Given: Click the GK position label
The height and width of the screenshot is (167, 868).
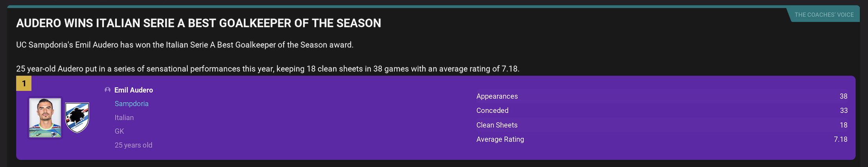Looking at the screenshot, I should (119, 131).
